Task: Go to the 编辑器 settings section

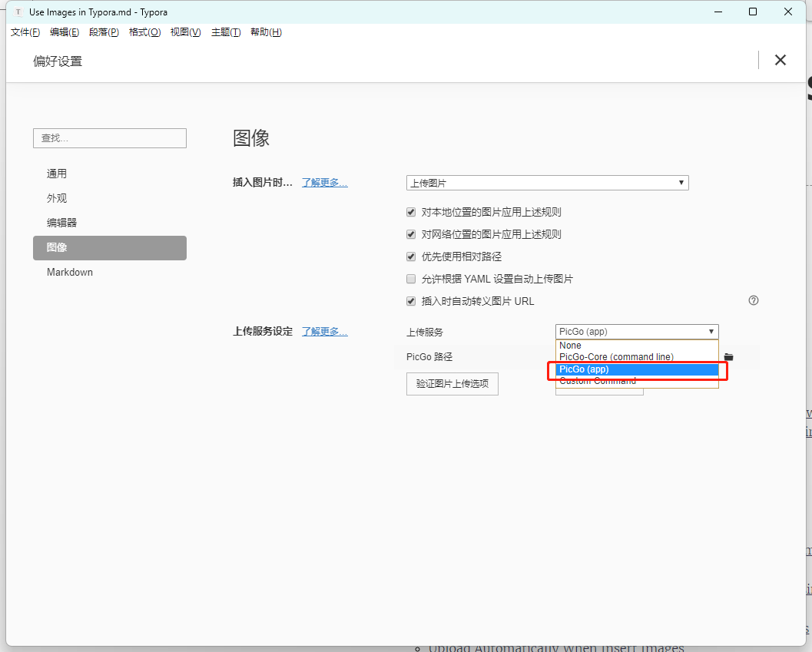Action: click(x=110, y=223)
